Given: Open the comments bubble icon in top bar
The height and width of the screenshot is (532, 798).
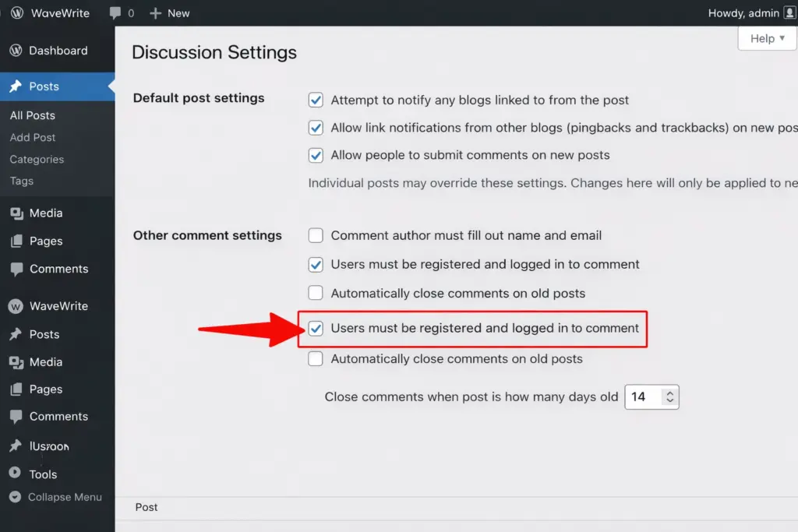Looking at the screenshot, I should click(x=115, y=13).
